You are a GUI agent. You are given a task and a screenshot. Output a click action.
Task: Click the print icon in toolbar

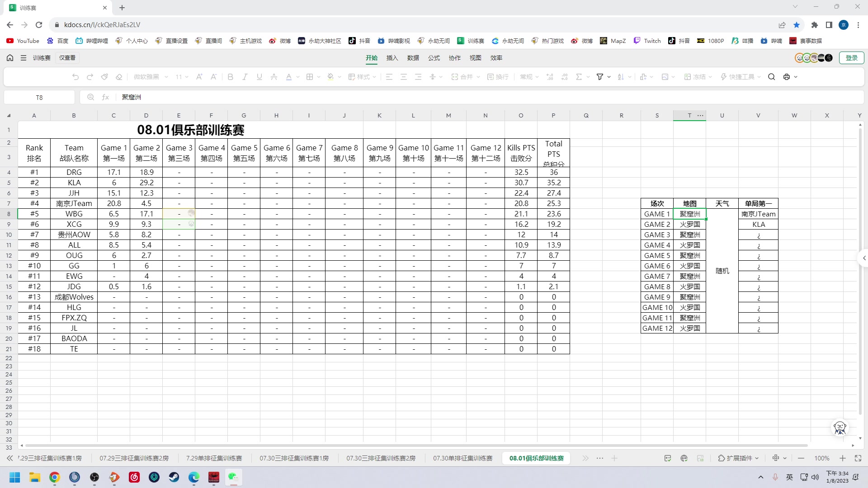787,77
